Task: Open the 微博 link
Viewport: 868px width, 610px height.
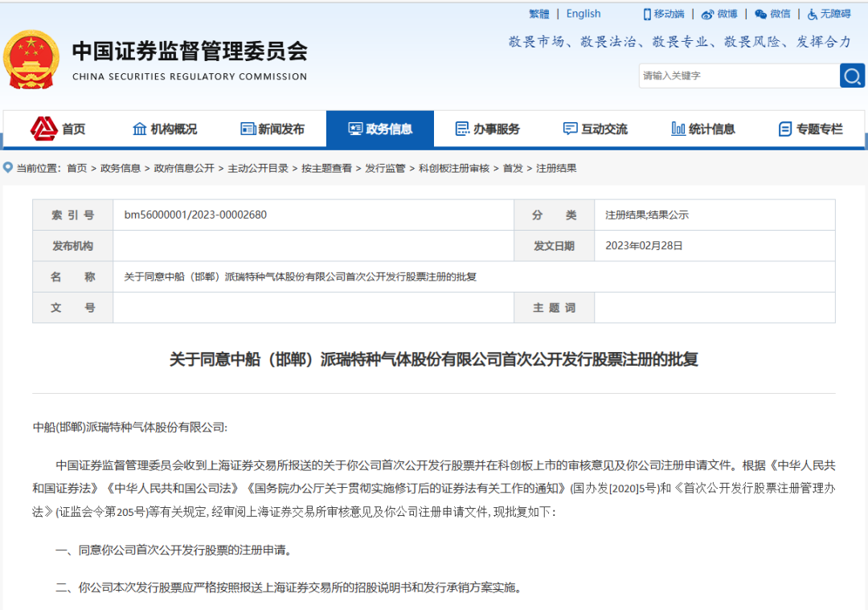Action: coord(719,14)
